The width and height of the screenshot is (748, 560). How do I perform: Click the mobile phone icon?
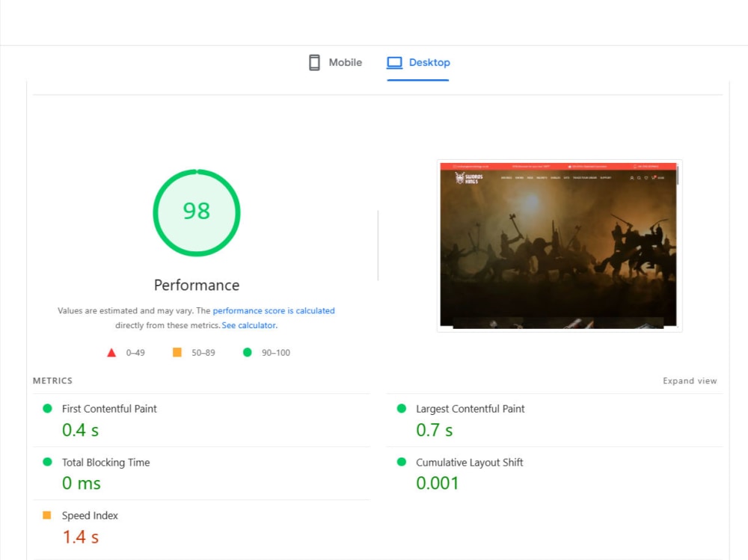pos(314,63)
